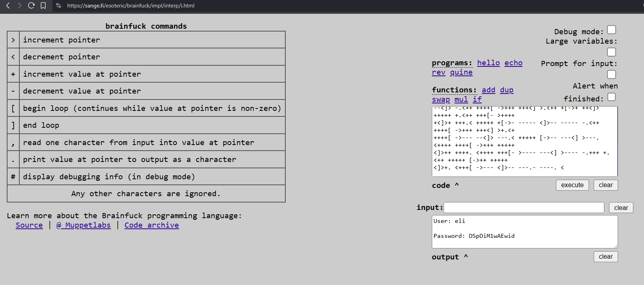Open the quine program link
Viewport: 644px width, 285px height.
(461, 72)
